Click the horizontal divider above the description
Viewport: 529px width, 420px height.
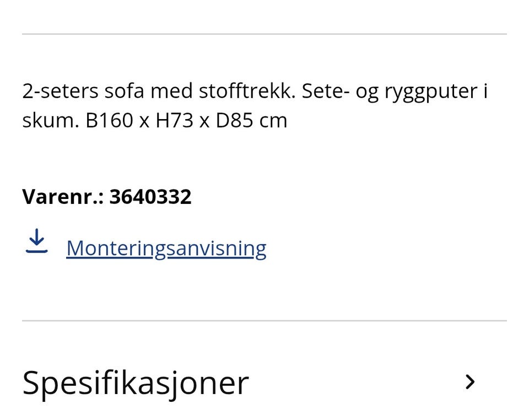point(264,34)
